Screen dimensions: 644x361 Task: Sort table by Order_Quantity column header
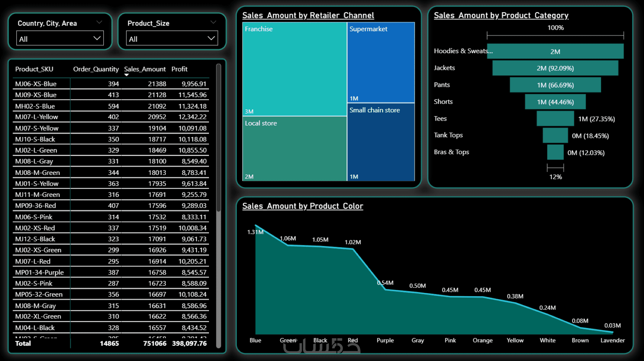click(x=96, y=69)
